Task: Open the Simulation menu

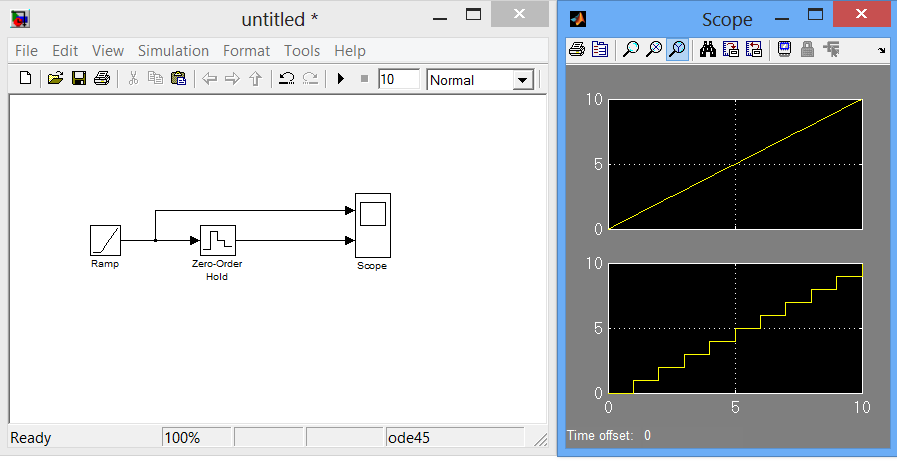Action: click(x=173, y=51)
